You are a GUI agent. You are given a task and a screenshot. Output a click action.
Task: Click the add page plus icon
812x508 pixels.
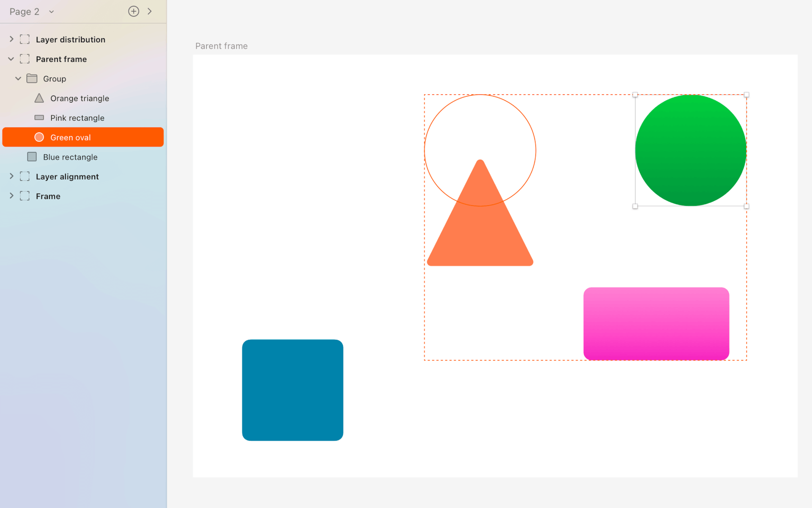tap(134, 11)
